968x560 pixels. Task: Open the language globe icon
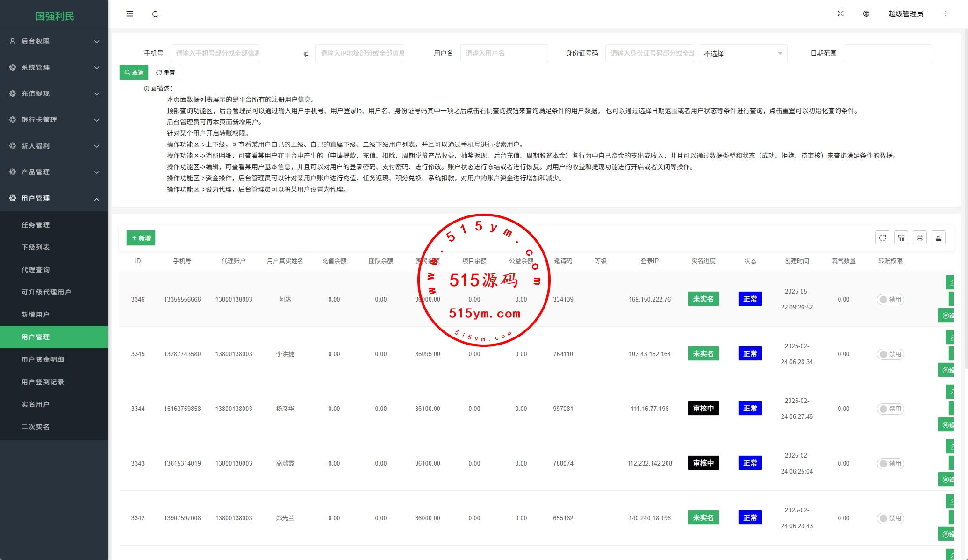pyautogui.click(x=866, y=14)
